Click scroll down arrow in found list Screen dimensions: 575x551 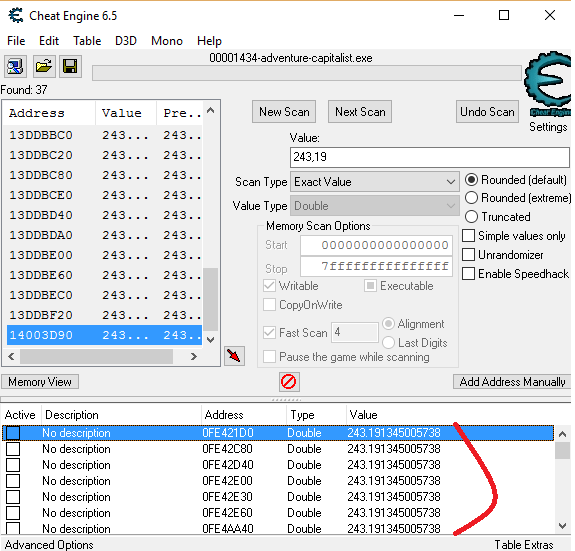click(x=210, y=340)
